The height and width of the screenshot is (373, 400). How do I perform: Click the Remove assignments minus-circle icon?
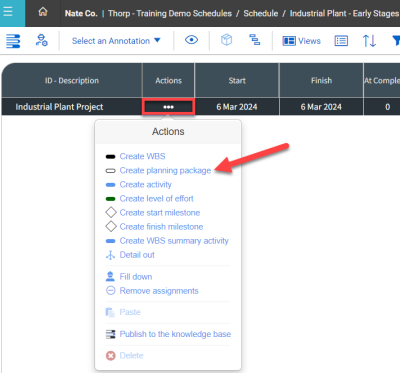[x=110, y=291]
